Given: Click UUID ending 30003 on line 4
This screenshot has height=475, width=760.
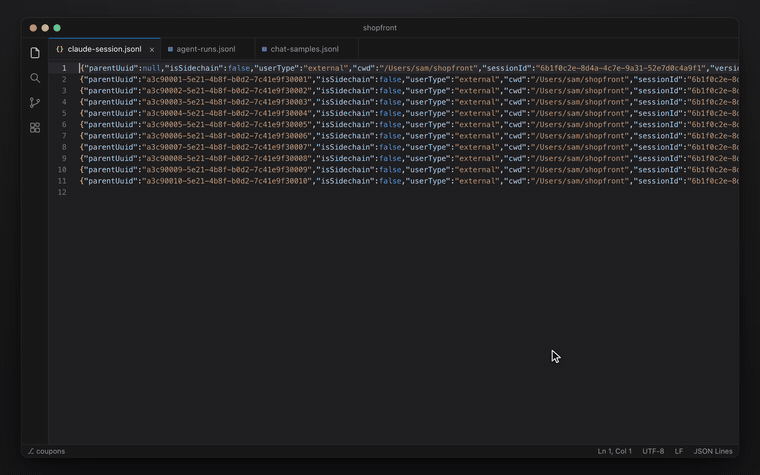Looking at the screenshot, I should [227, 102].
